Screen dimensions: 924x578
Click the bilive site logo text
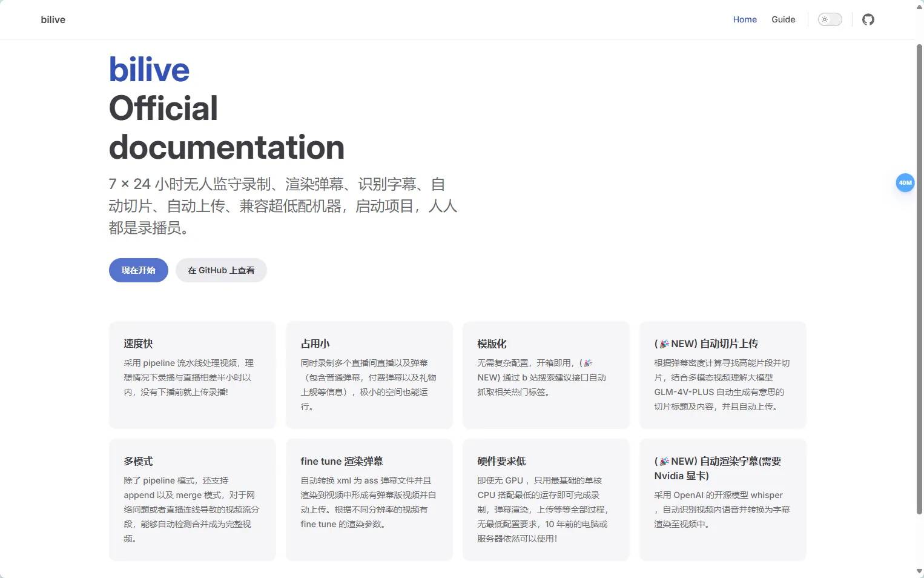pyautogui.click(x=53, y=19)
